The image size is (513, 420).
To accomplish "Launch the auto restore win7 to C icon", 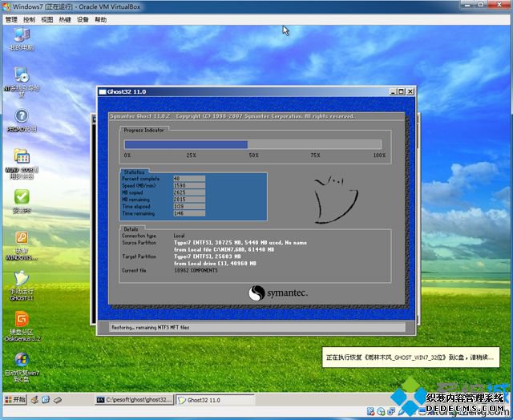I will (22, 367).
